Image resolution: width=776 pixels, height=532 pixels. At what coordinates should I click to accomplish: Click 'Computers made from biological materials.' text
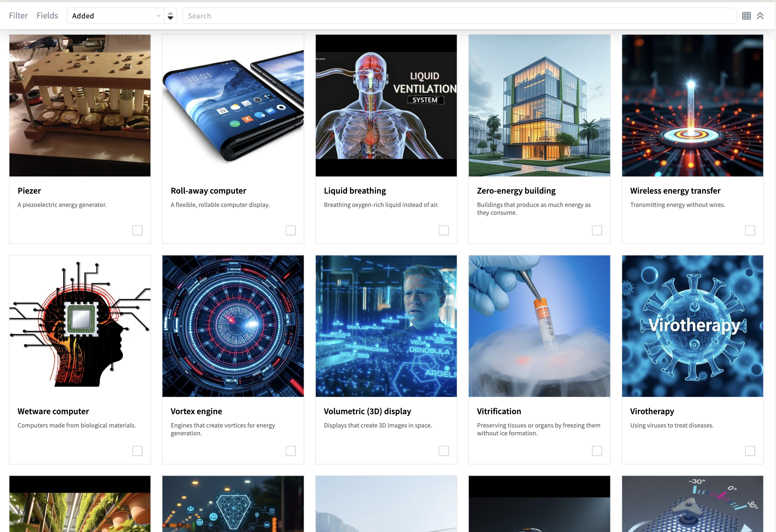tap(77, 425)
